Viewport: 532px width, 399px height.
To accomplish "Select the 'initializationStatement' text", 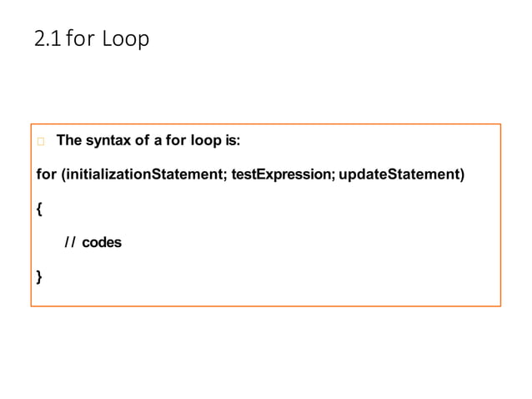I will (144, 174).
